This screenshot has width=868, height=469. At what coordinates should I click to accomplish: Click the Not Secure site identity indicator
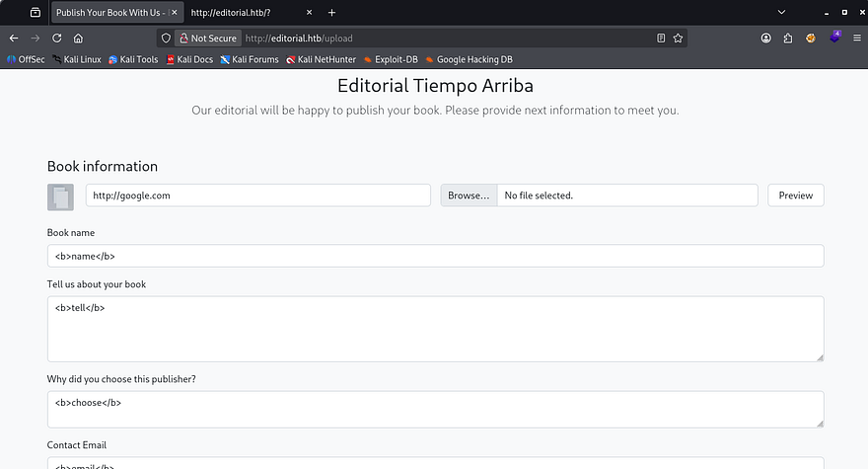pos(206,39)
